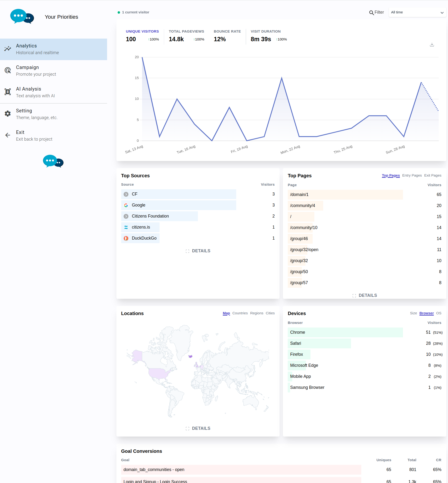The height and width of the screenshot is (483, 448).
Task: Click the Google favicon in Top Sources
Action: (126, 205)
